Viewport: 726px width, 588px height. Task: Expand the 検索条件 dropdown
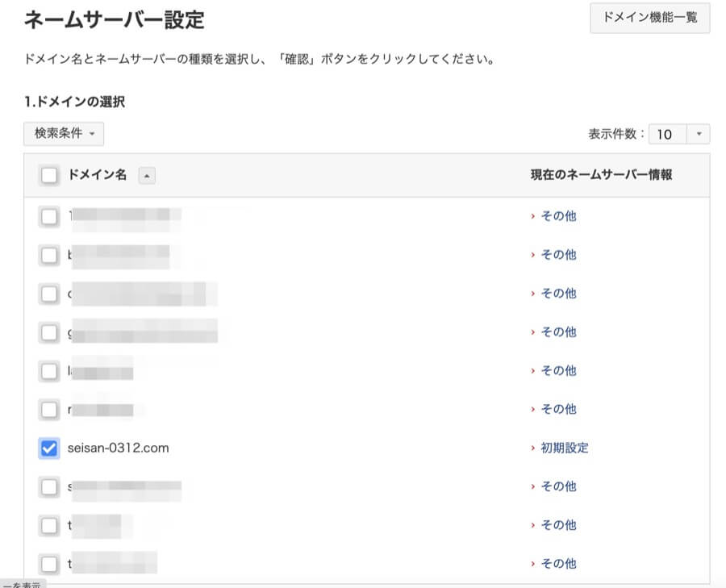[64, 133]
